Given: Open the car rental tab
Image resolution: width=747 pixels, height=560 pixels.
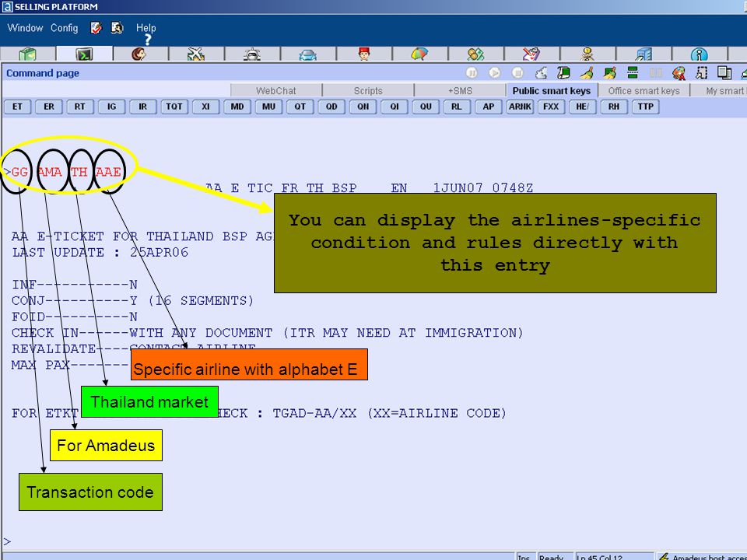Looking at the screenshot, I should [x=308, y=54].
